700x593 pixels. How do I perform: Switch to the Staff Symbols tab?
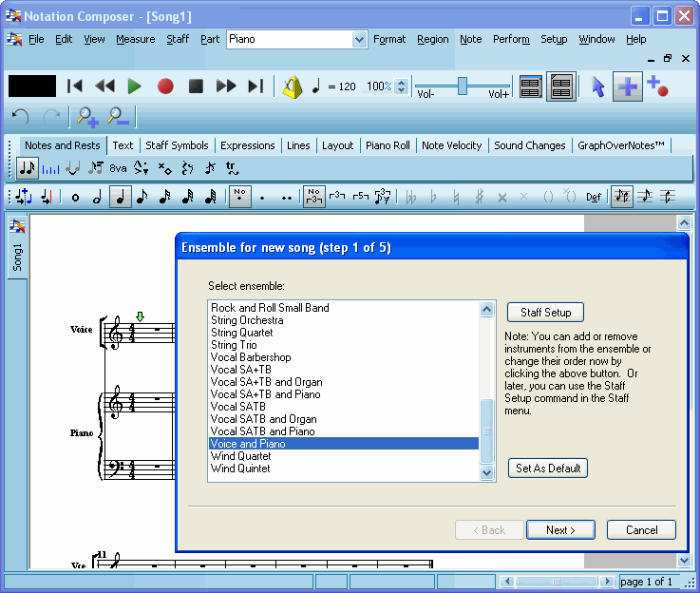(177, 145)
